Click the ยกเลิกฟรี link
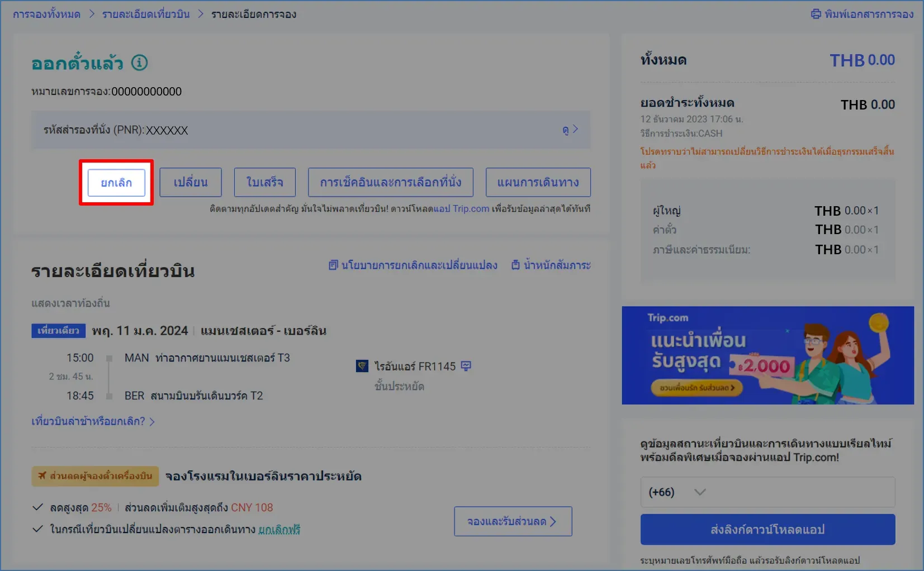The height and width of the screenshot is (571, 924). coord(279,529)
